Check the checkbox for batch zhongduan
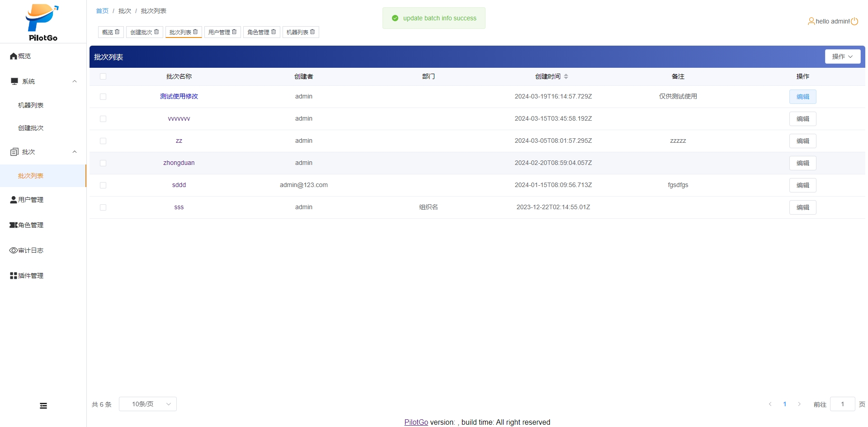868x427 pixels. [103, 163]
